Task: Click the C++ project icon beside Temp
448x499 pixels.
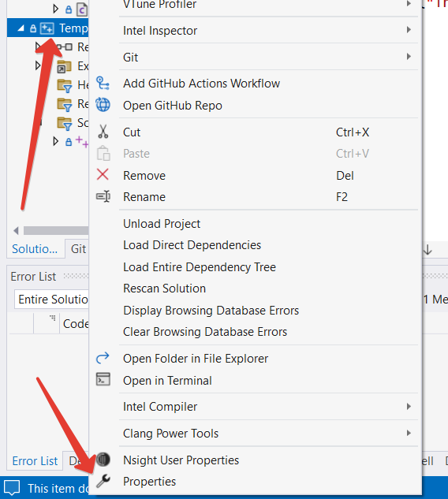Action: (x=47, y=28)
